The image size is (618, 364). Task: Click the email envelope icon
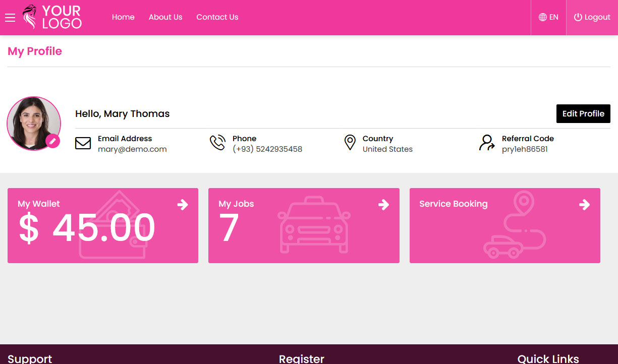coord(83,143)
